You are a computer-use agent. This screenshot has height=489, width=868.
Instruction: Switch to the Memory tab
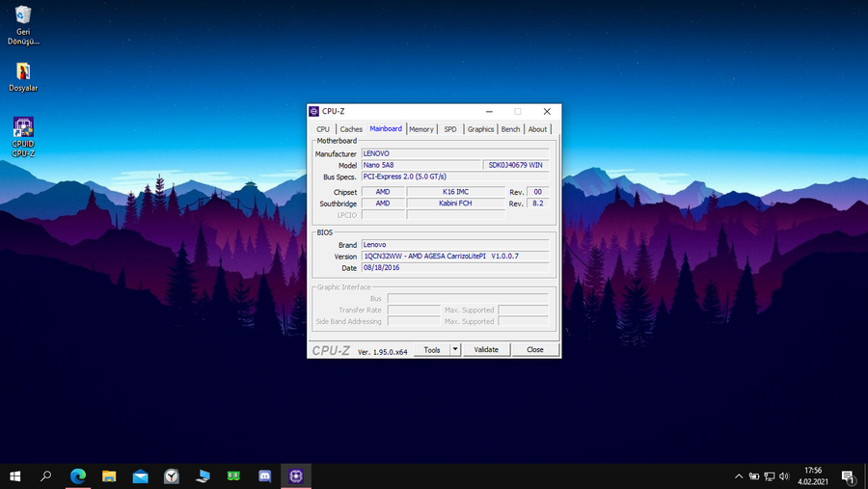pyautogui.click(x=421, y=129)
